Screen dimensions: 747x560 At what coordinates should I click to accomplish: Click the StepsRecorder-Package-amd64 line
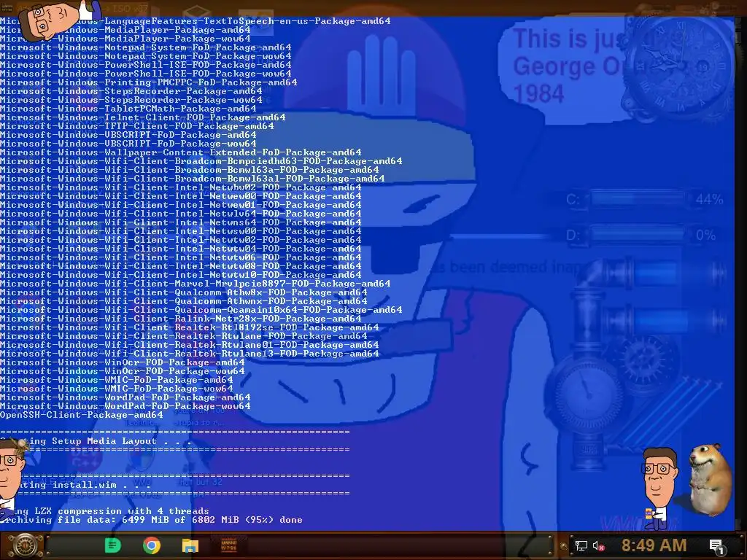[131, 91]
